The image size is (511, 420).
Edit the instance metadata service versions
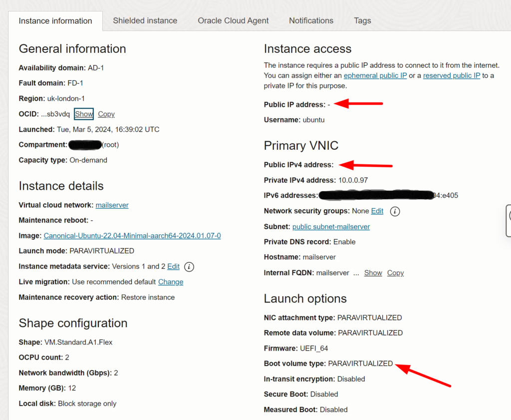[x=173, y=267]
